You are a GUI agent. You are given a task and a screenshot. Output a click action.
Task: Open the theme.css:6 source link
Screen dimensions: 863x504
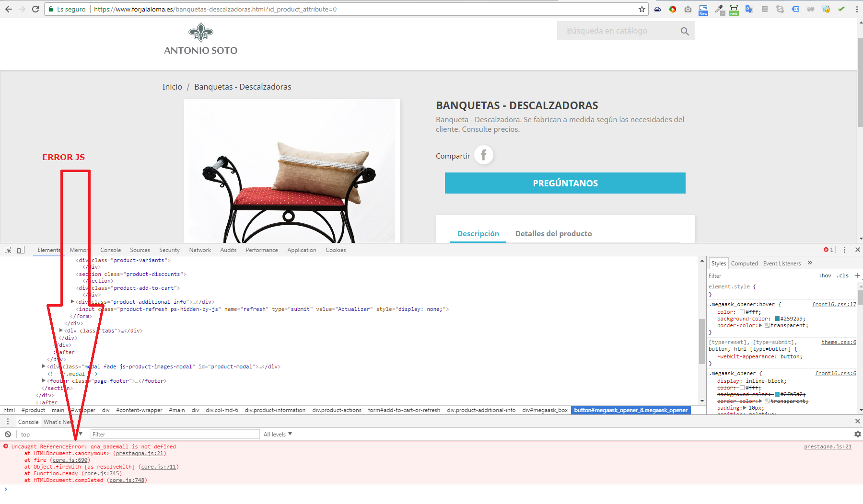click(x=839, y=342)
